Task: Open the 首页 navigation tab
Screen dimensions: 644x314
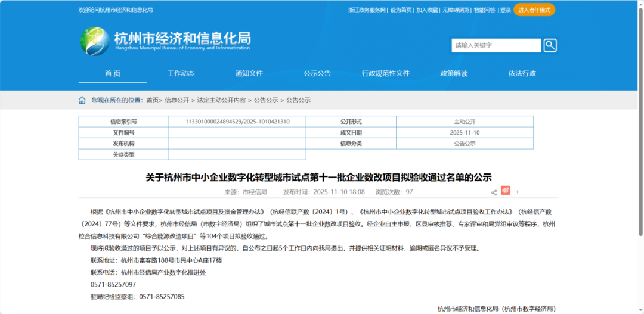Action: (x=113, y=73)
